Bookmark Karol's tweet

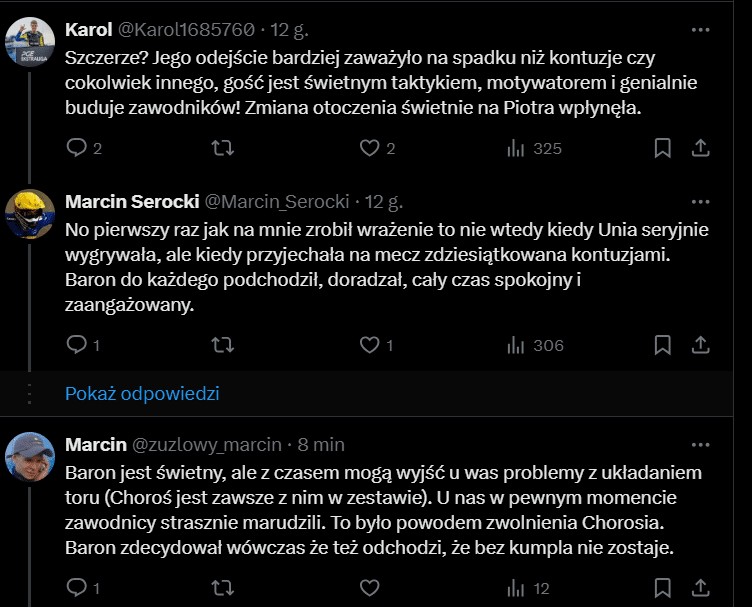click(x=662, y=148)
